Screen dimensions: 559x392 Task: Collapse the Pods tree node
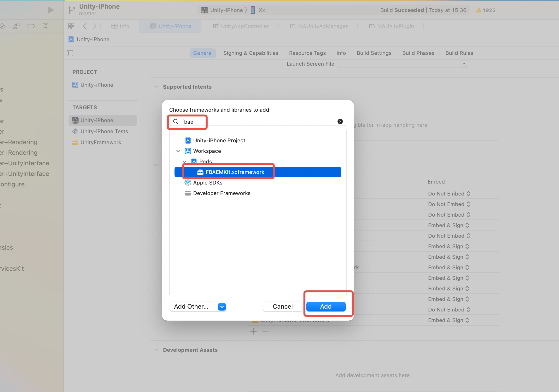185,161
